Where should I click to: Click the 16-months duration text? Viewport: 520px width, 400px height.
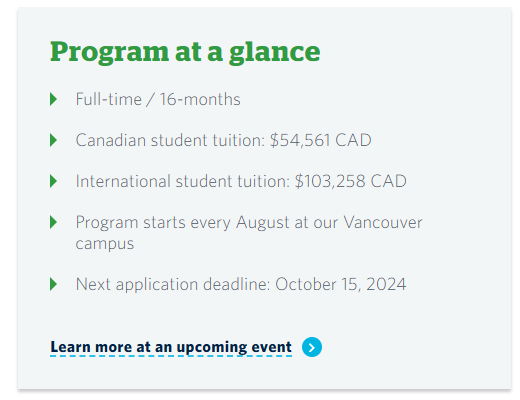(200, 99)
